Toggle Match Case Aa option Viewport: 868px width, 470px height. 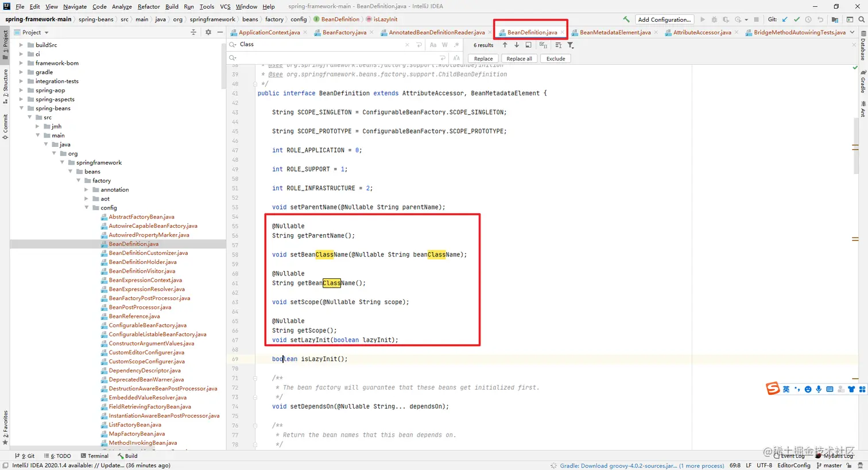433,45
